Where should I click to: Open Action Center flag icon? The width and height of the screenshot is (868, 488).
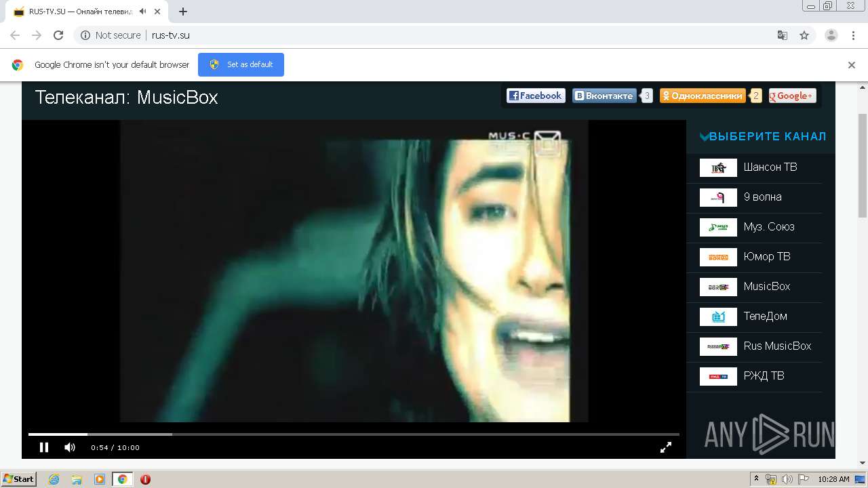804,479
